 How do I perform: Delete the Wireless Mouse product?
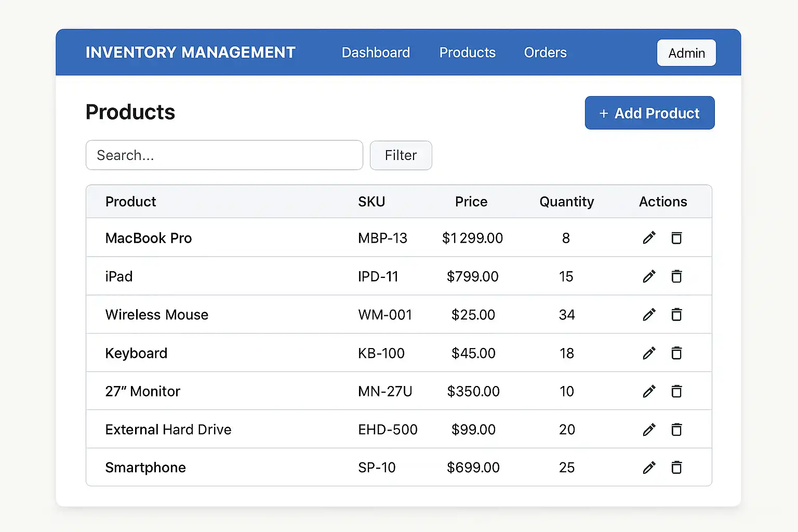676,315
